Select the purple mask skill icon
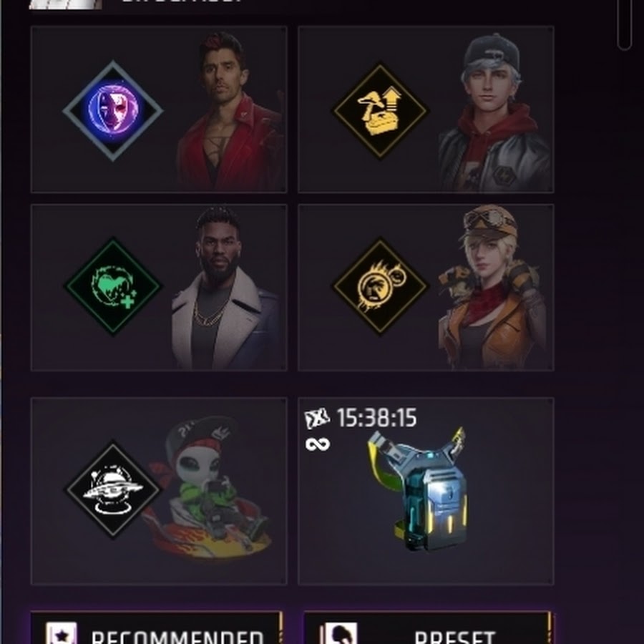 pos(113,110)
